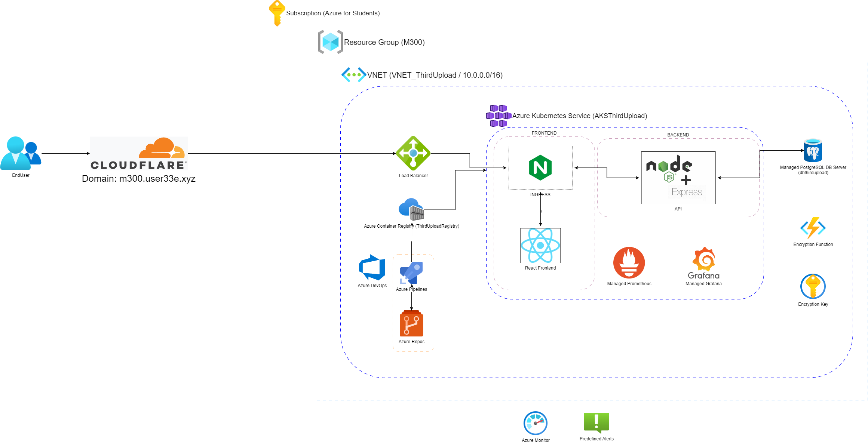Click the Predefined Alerts text label
This screenshot has height=443, width=868.
tap(596, 439)
